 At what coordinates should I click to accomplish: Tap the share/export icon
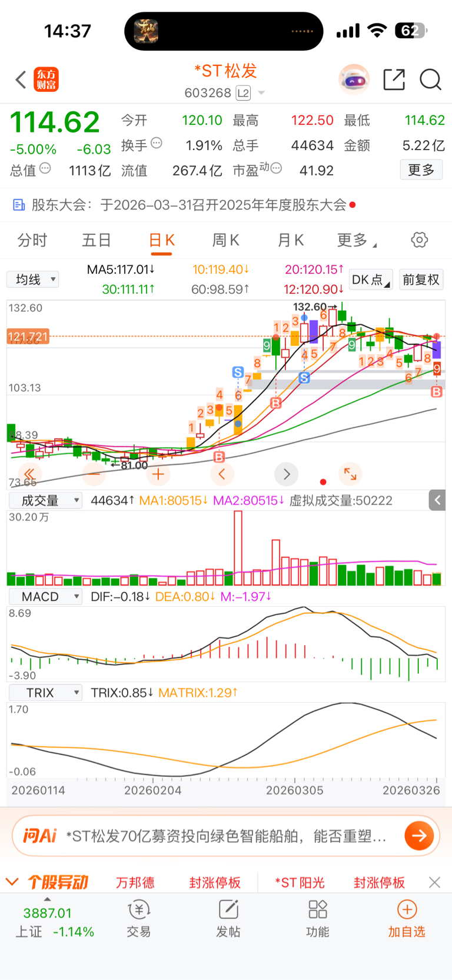(394, 79)
